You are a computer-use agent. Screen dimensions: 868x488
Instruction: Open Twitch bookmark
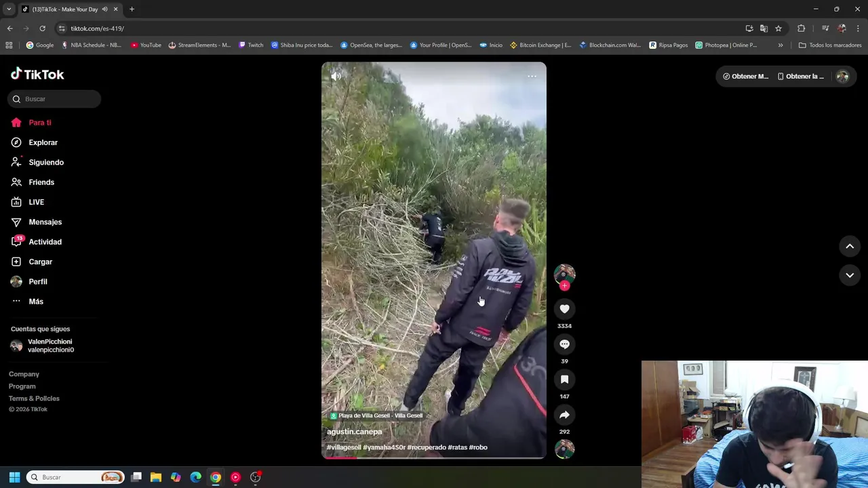250,45
